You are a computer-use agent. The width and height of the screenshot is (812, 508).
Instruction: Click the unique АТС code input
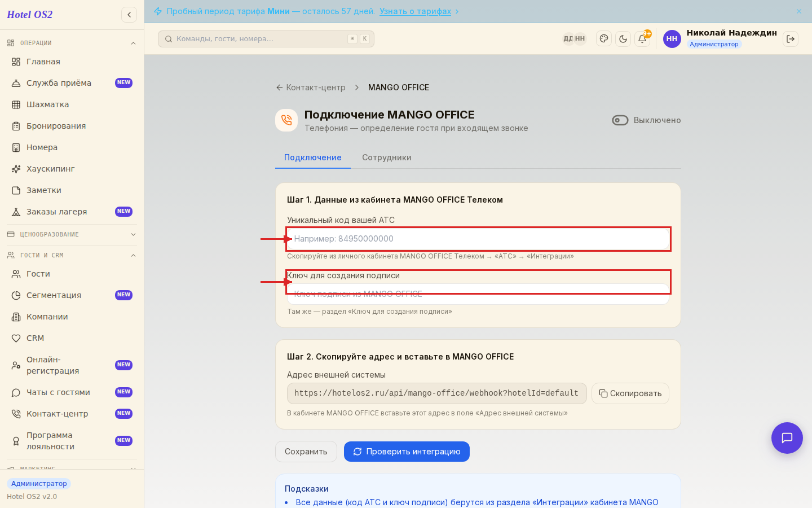(478, 239)
